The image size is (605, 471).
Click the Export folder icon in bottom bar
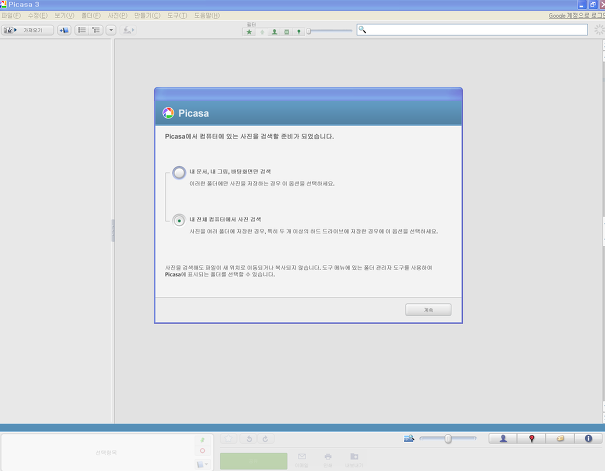(354, 460)
